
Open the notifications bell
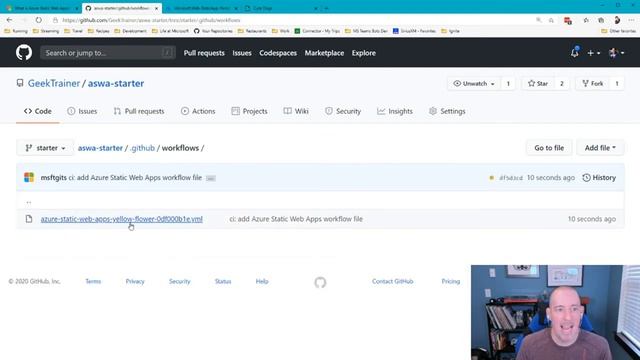[575, 53]
